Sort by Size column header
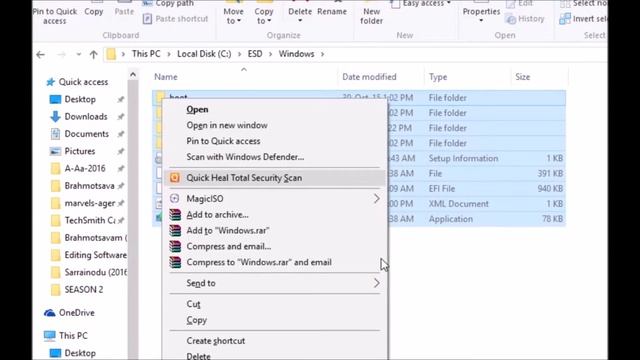 click(x=522, y=77)
